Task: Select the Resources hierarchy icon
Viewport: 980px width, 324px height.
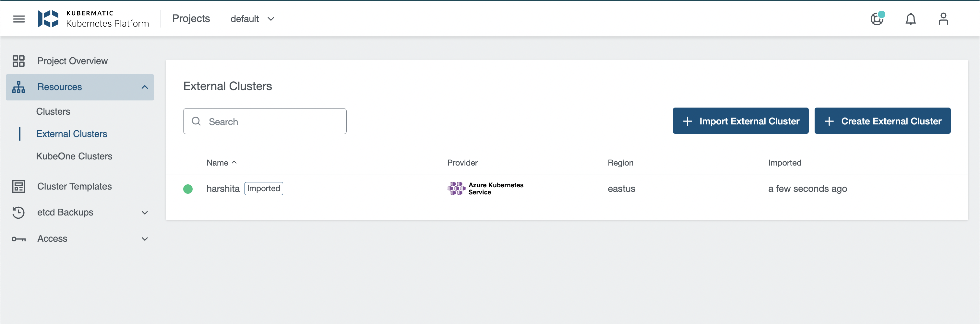Action: [18, 87]
